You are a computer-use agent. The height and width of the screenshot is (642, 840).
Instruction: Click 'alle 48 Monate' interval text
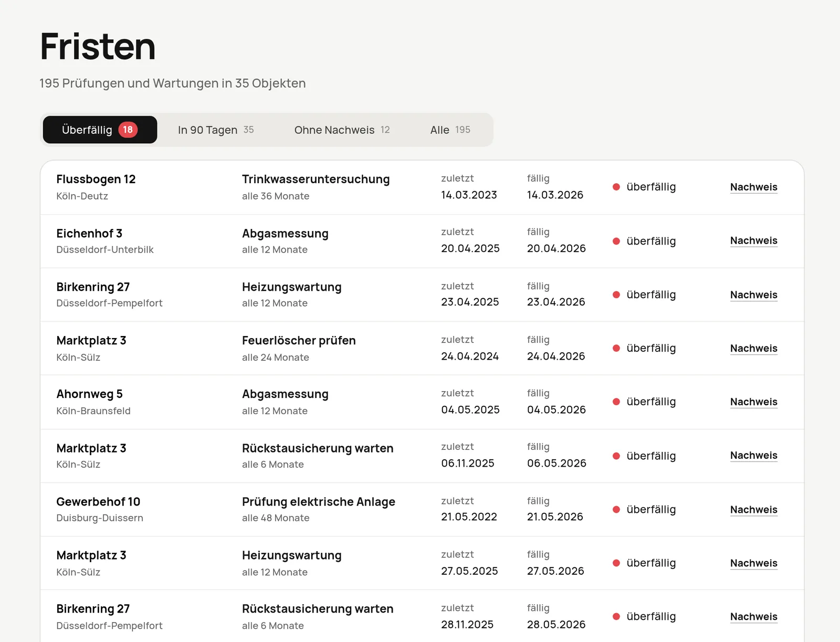(x=276, y=518)
